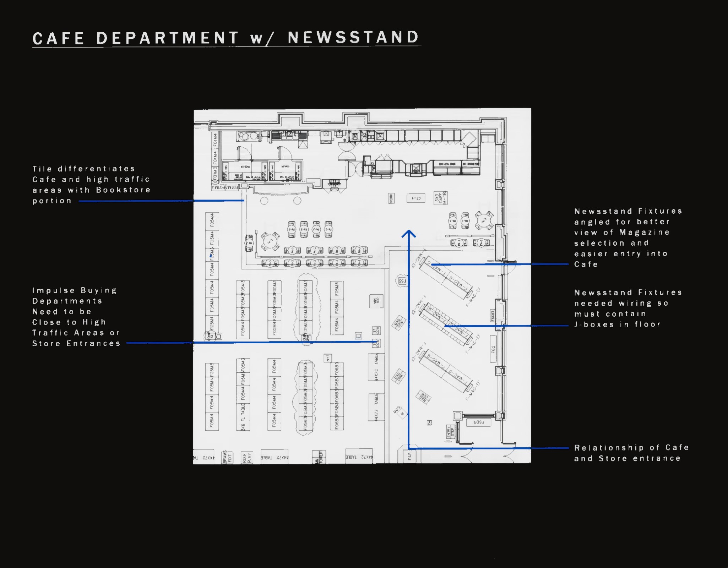The height and width of the screenshot is (568, 728).
Task: Click the top angled F-MAG-G newsstand fixture
Action: point(446,277)
